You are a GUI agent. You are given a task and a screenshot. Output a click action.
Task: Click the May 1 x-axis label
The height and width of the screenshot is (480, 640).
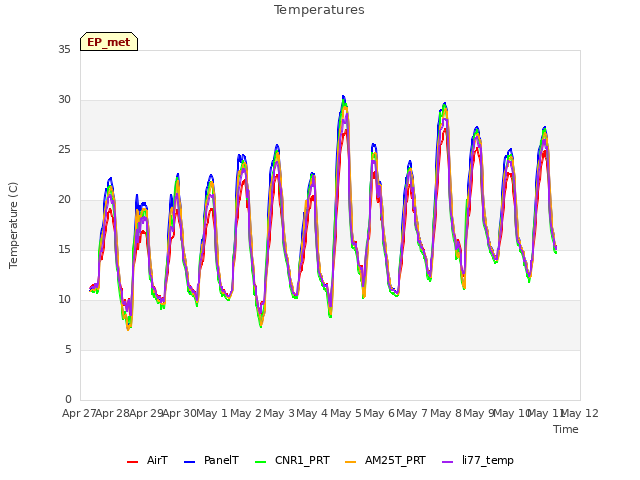point(212,413)
